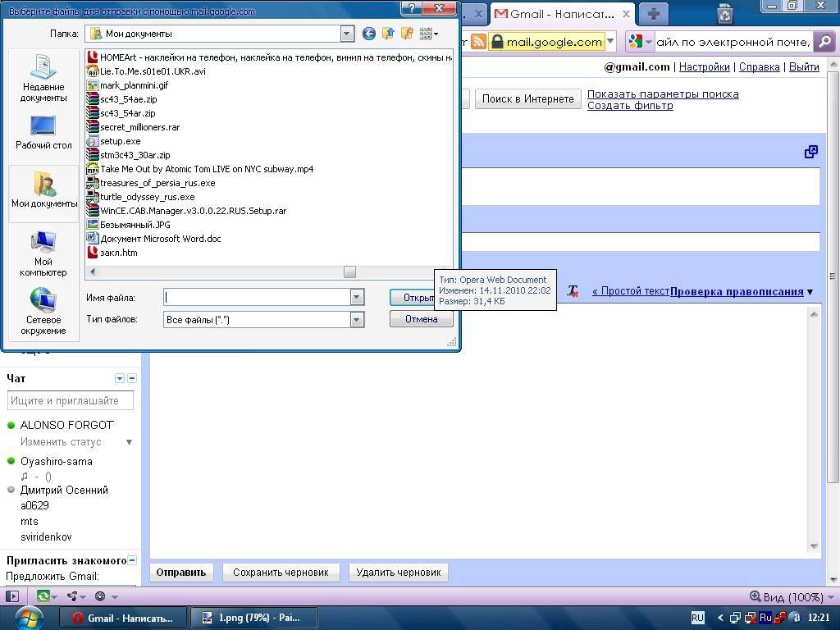Viewport: 840px width, 630px height.
Task: Open the Google search engine dropdown
Action: click(x=640, y=41)
